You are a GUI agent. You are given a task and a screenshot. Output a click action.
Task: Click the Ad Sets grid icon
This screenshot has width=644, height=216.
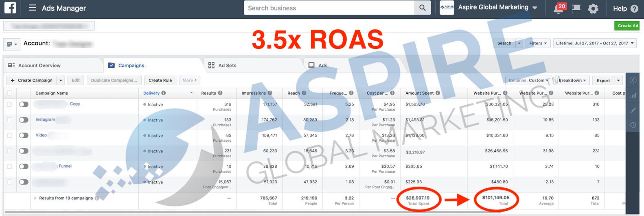(x=211, y=65)
